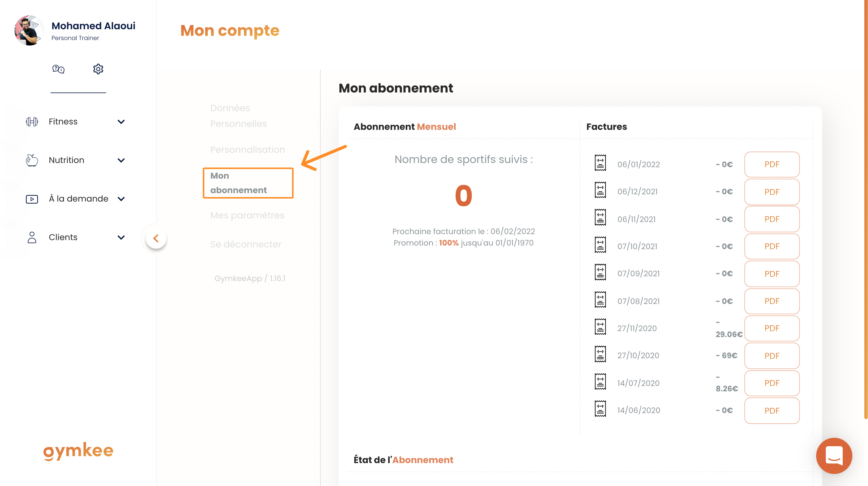Screen dimensions: 868x486
Task: Open the Personnalisation section
Action: click(x=247, y=149)
